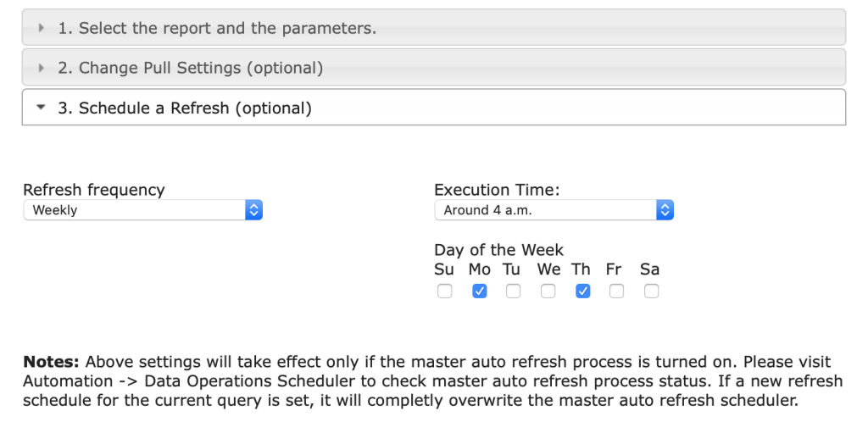Click "3. Schedule a Refresh (optional)" header title
This screenshot has width=868, height=422.
pyautogui.click(x=185, y=108)
